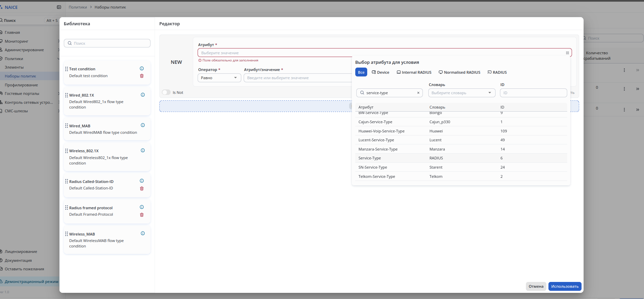Click trash icon for Radius Called-Station-ID
Viewport: 644px width, 299px height.
tap(142, 188)
